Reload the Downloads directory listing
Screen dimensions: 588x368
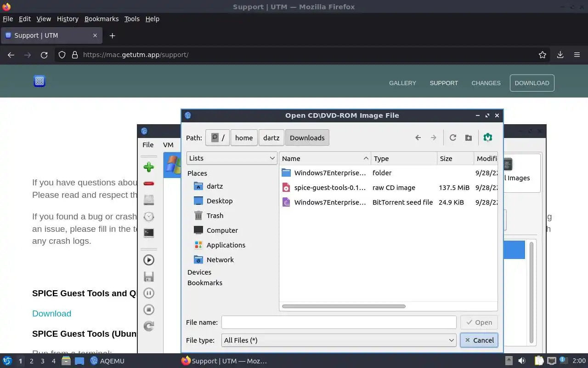[x=453, y=138]
